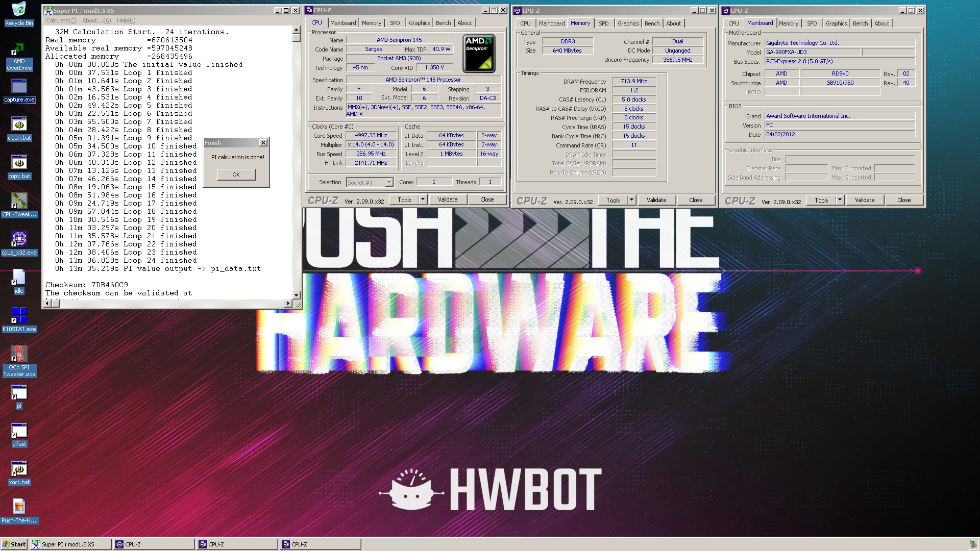Expand Tools dropdown arrow in CPU-Z Mainboard window
The image size is (980, 551).
click(840, 200)
